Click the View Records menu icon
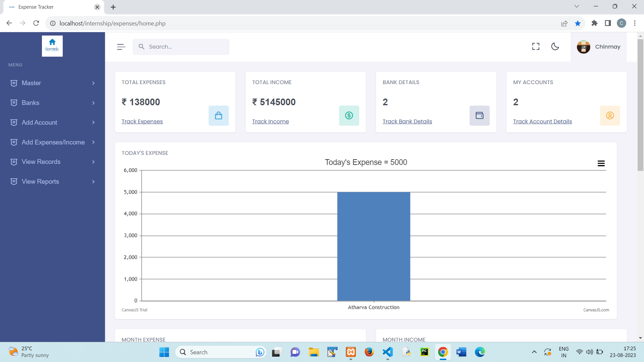644x362 pixels. (x=14, y=162)
